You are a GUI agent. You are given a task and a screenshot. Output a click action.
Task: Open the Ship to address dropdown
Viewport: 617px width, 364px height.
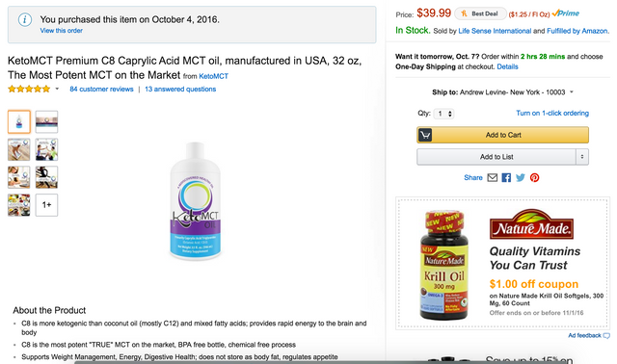502,92
